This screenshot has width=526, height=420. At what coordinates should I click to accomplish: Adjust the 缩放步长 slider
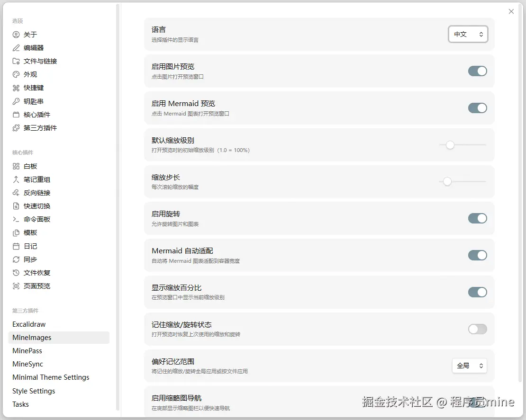click(463, 182)
